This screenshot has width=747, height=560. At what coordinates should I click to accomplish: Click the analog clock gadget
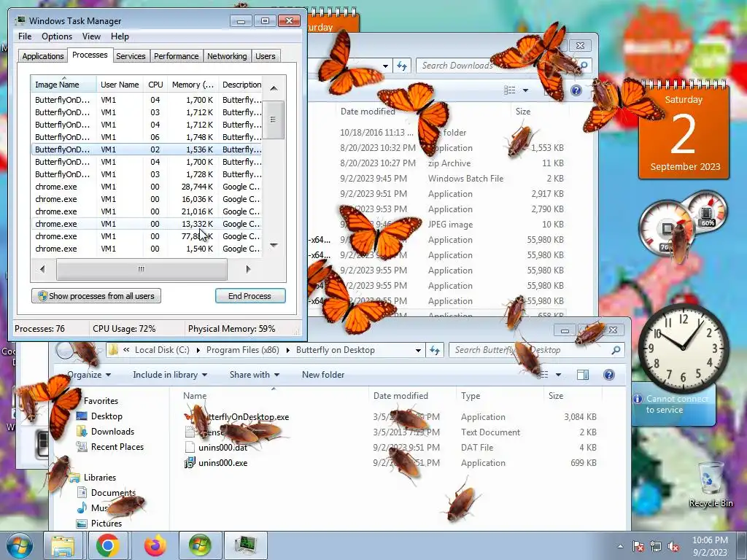[683, 348]
